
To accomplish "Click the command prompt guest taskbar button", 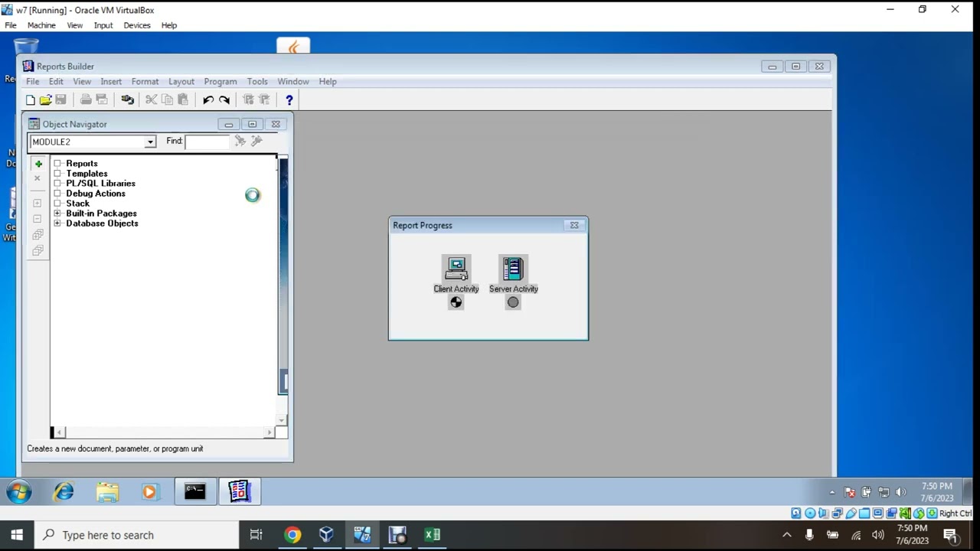I will tap(194, 491).
